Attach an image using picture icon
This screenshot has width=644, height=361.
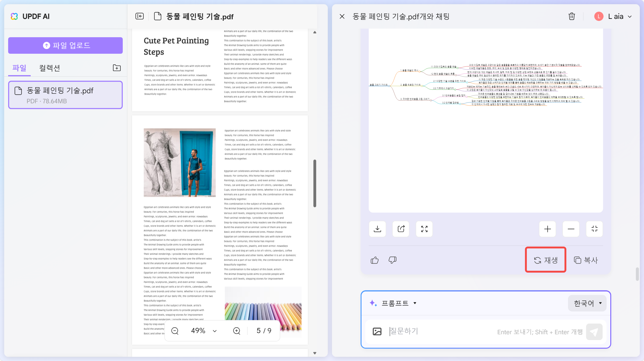[377, 331]
